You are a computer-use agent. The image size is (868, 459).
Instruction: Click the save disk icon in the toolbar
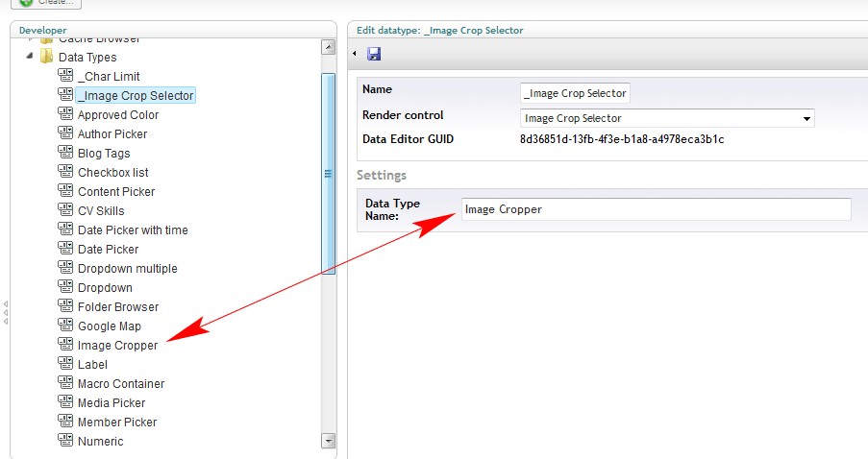(374, 54)
